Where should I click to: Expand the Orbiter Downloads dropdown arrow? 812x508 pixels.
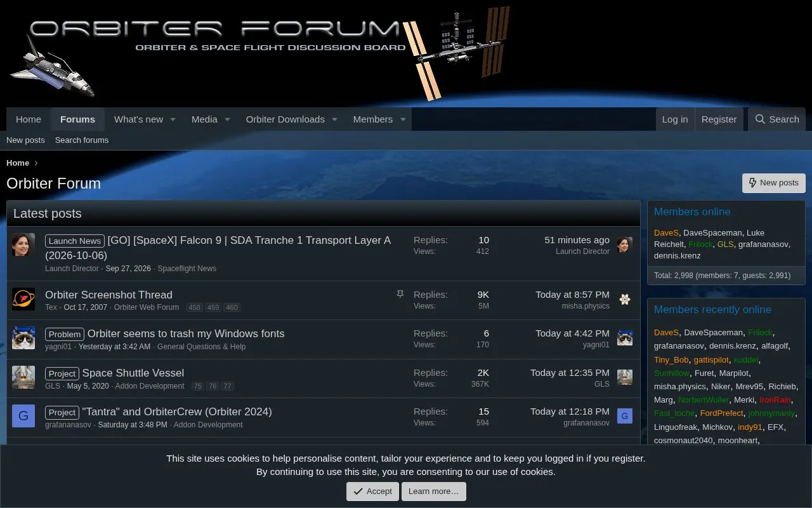pos(334,119)
